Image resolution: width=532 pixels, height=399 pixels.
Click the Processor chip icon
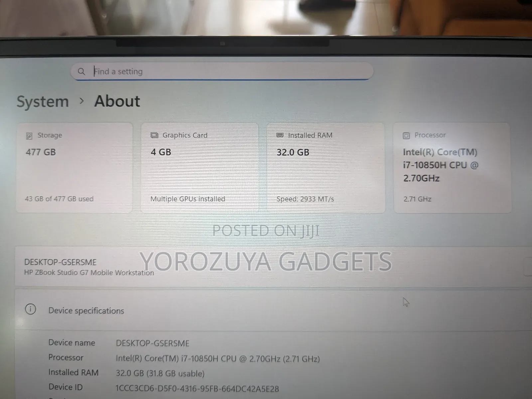tap(406, 136)
